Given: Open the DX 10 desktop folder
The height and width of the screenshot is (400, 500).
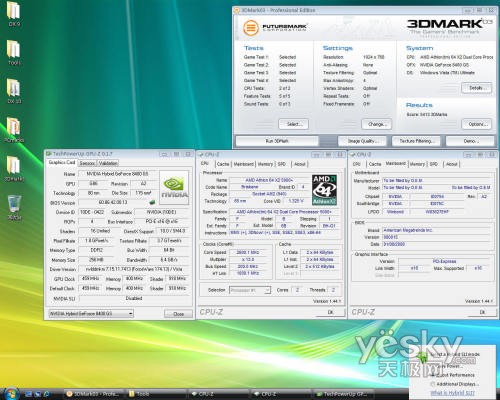Looking at the screenshot, I should (14, 91).
